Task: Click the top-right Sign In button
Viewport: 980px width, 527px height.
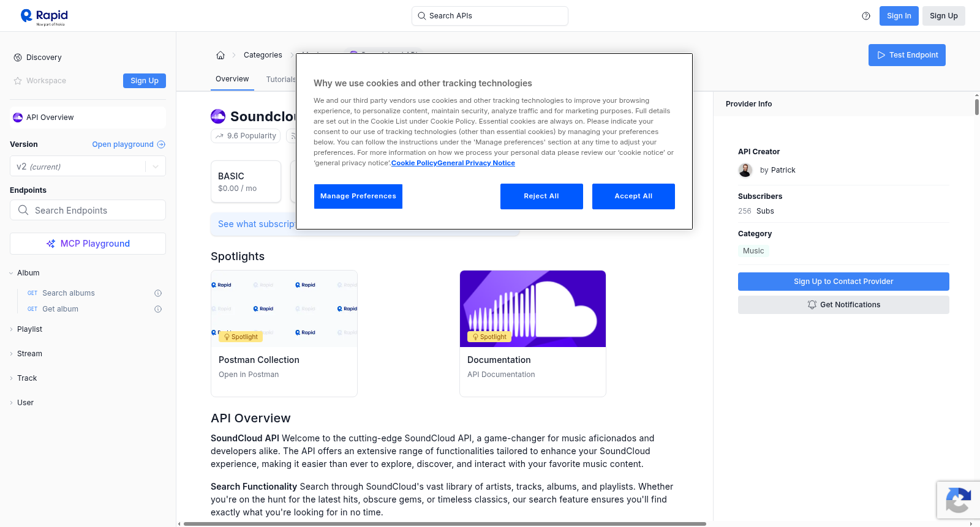Action: pyautogui.click(x=899, y=16)
